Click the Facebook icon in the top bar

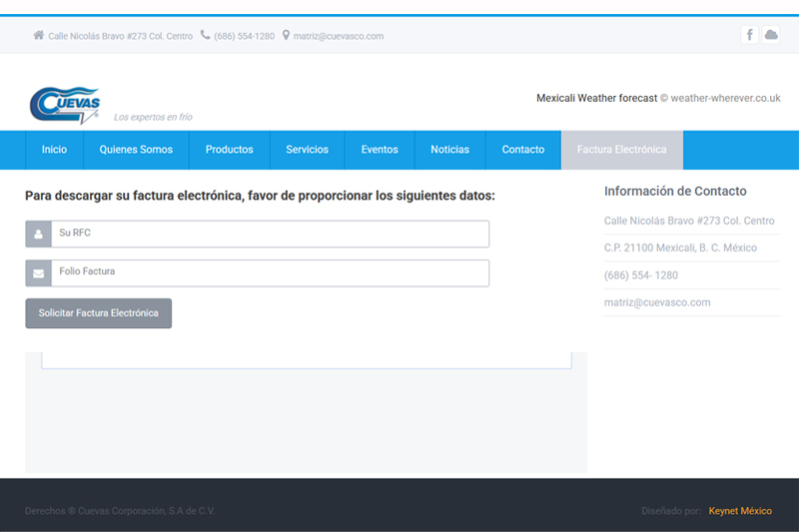749,35
